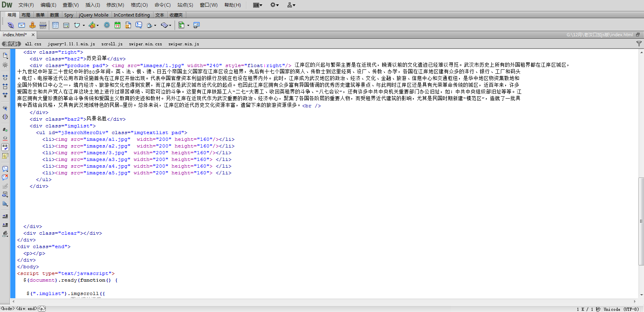644x312 pixels.
Task: Expand the workspace layout dropdown
Action: point(258,5)
